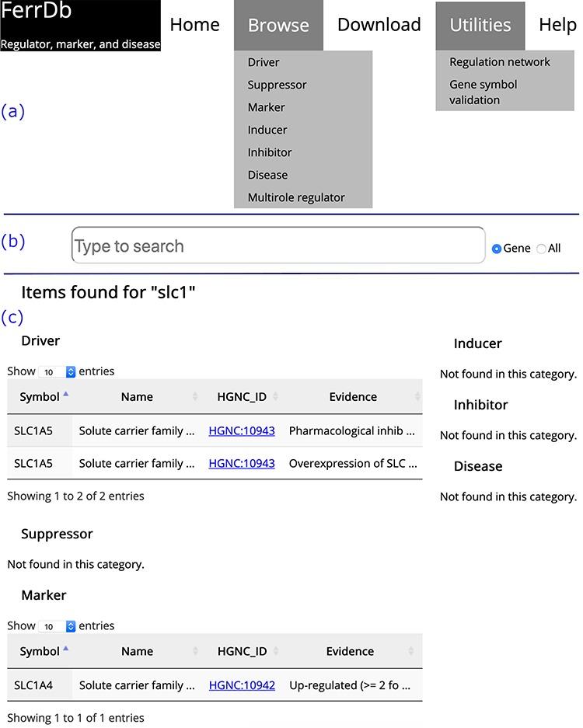Sort Driver table by Evidence column
This screenshot has height=728, width=583.
click(x=353, y=396)
